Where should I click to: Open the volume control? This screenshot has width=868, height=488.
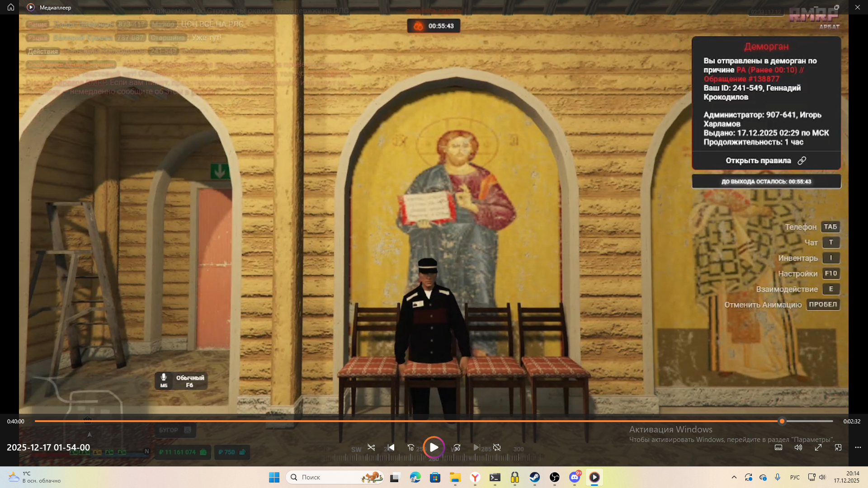[x=798, y=447]
